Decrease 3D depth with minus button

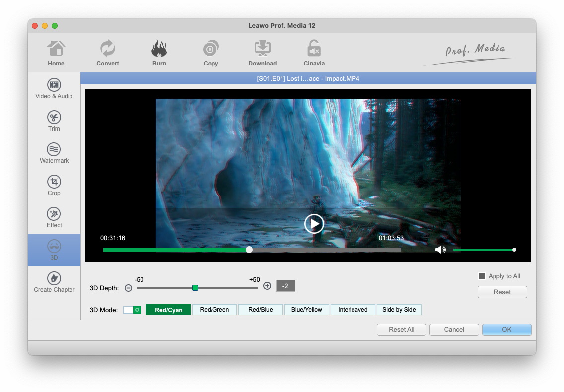128,288
